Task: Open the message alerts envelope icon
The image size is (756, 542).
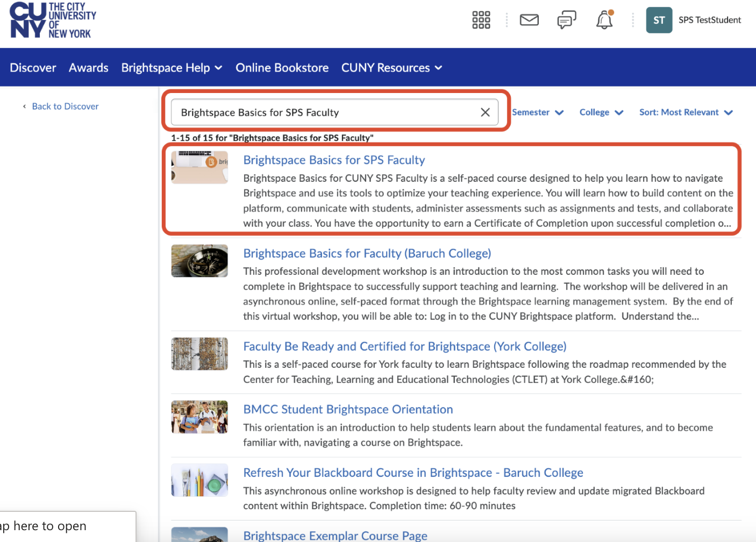Action: (529, 20)
